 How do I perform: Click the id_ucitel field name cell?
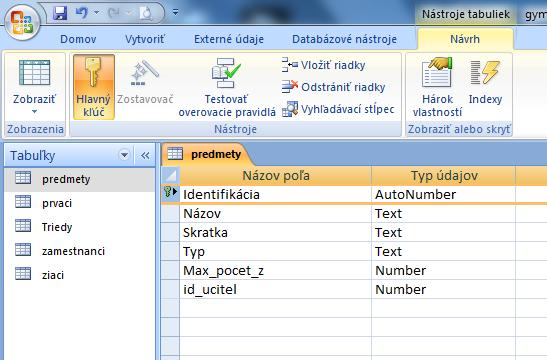tap(276, 290)
